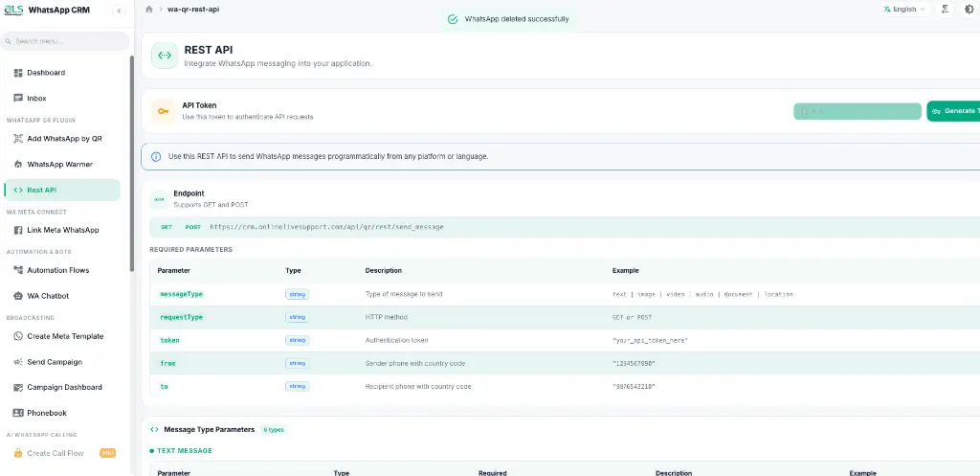
Task: Click the TEXT MESSAGE section heading
Action: click(185, 450)
